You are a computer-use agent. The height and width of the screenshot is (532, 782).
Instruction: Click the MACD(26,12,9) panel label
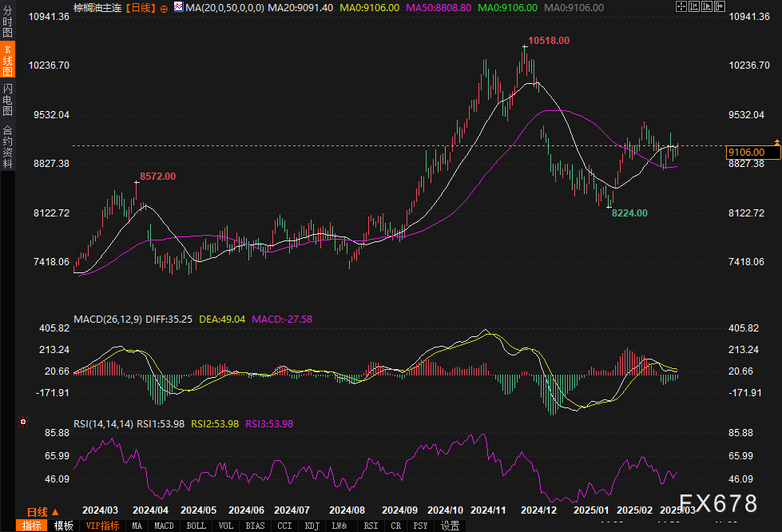[x=107, y=319]
